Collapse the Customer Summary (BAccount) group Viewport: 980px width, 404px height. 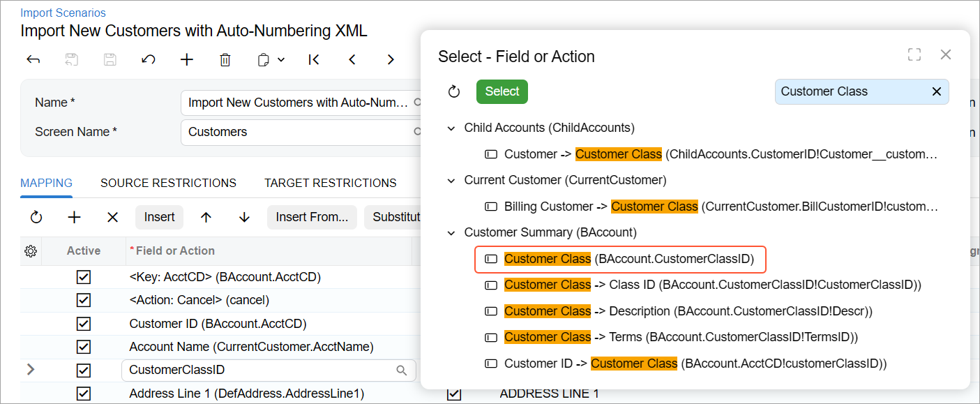tap(450, 232)
